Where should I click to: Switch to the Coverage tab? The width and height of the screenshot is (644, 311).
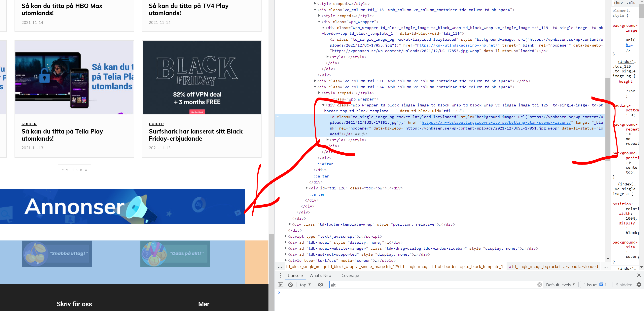click(350, 275)
